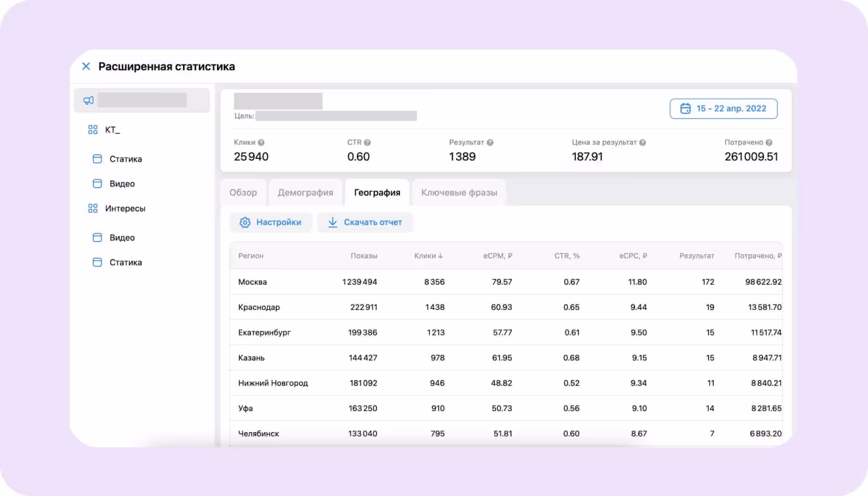Switch to the Демография tab
This screenshot has height=496, width=868.
[305, 192]
